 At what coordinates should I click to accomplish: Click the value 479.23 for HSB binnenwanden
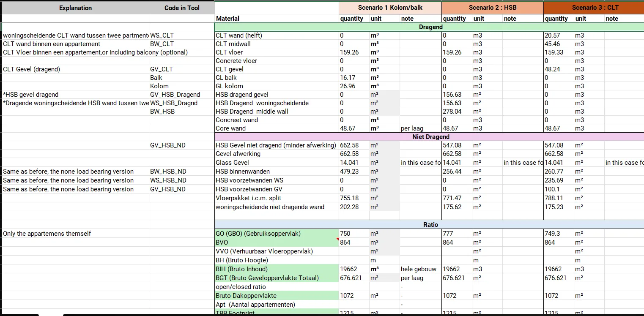pyautogui.click(x=354, y=172)
